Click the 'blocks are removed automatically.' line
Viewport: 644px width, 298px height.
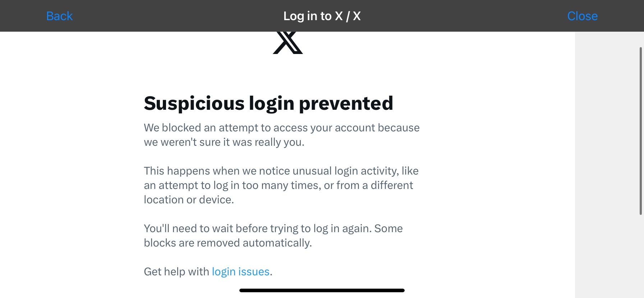[228, 243]
